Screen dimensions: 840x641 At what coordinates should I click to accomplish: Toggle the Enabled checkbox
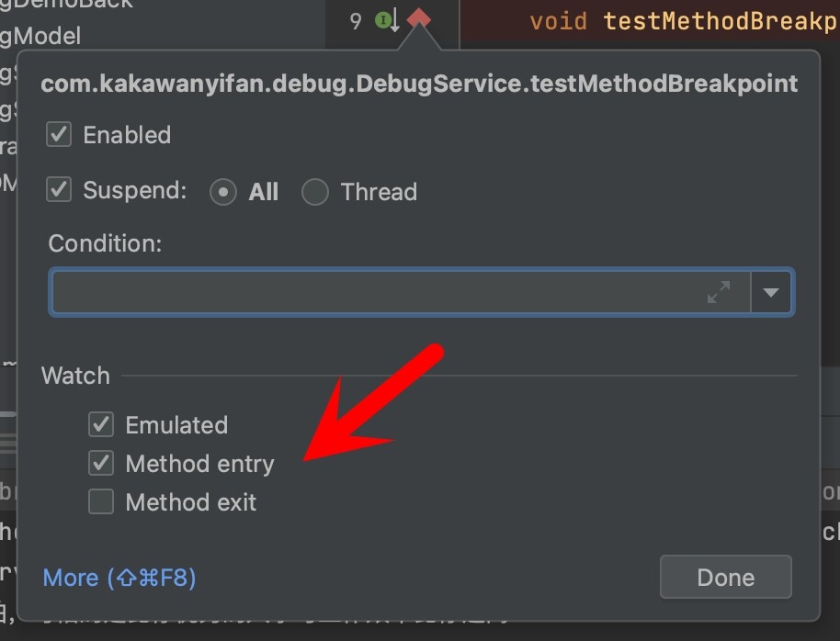click(59, 135)
